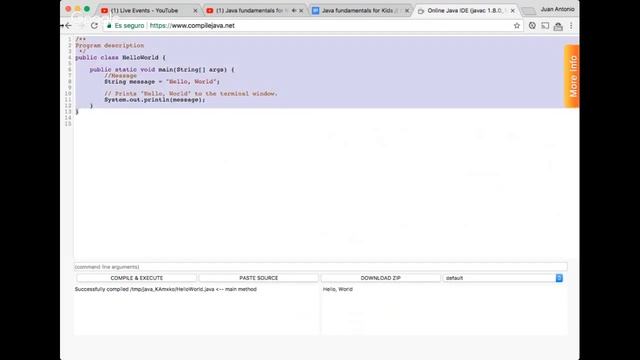The width and height of the screenshot is (640, 360).
Task: Click the 'Program description' comment line
Action: 109,45
